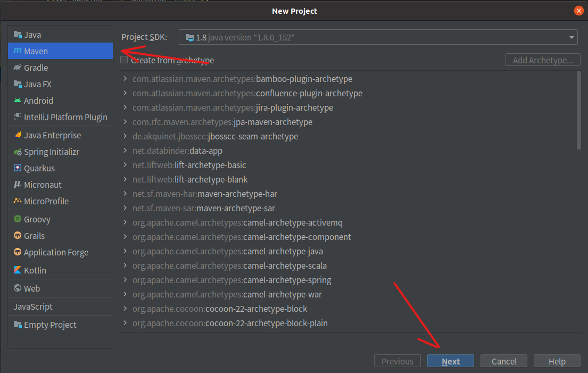588x373 pixels.
Task: Click the Next button
Action: (x=450, y=361)
